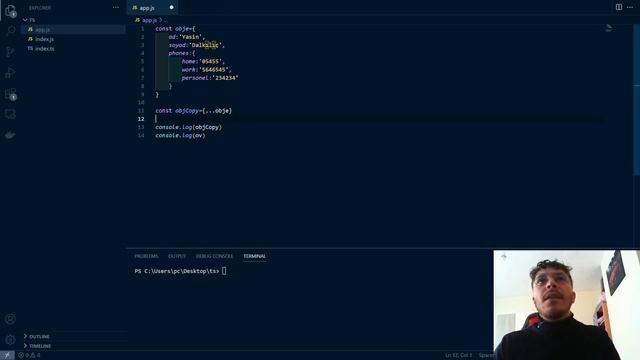Open index.js in the file tree

pos(44,39)
